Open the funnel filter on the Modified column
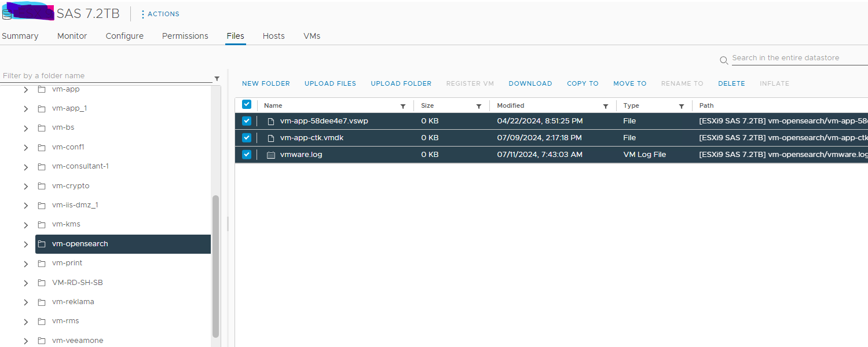The height and width of the screenshot is (347, 868). pyautogui.click(x=606, y=105)
